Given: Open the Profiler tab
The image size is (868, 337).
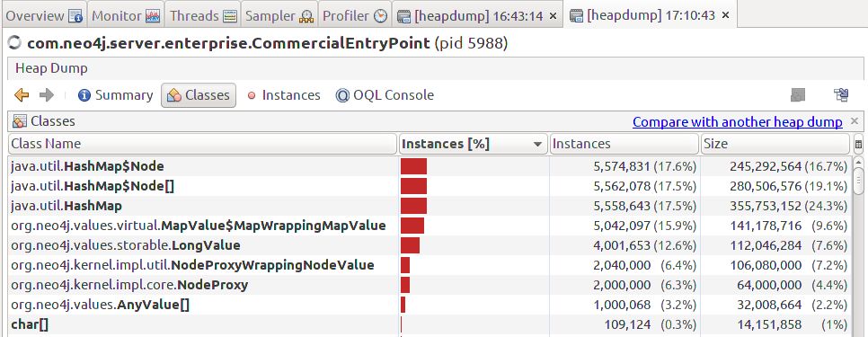Looking at the screenshot, I should coord(355,16).
